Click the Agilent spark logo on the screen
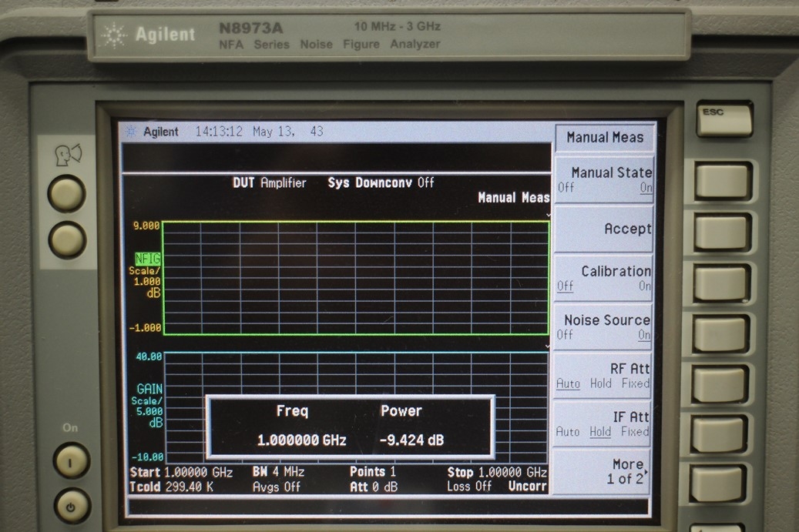Image resolution: width=799 pixels, height=532 pixels. [x=131, y=132]
